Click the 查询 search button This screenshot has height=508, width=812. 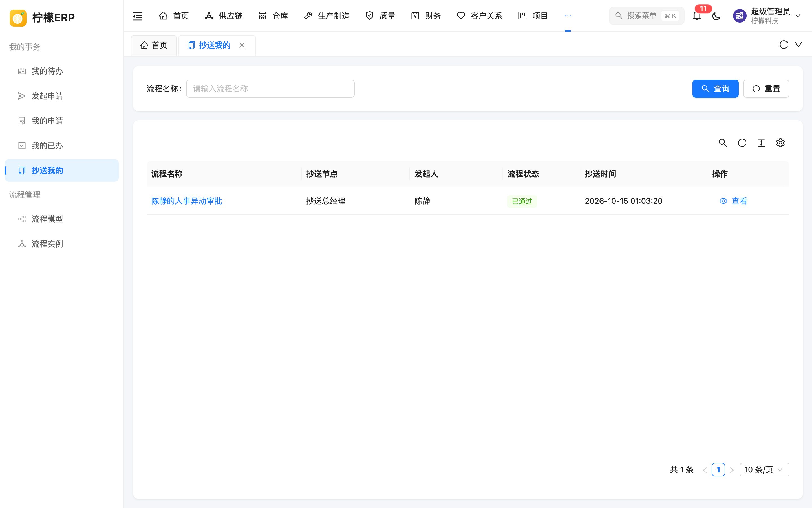715,89
